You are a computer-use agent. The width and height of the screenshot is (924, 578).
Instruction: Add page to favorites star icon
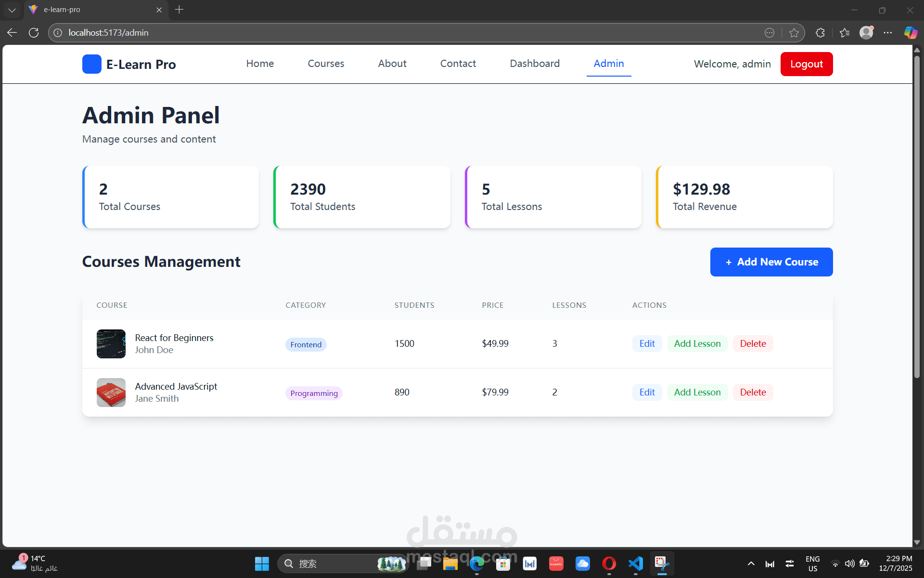click(x=794, y=33)
